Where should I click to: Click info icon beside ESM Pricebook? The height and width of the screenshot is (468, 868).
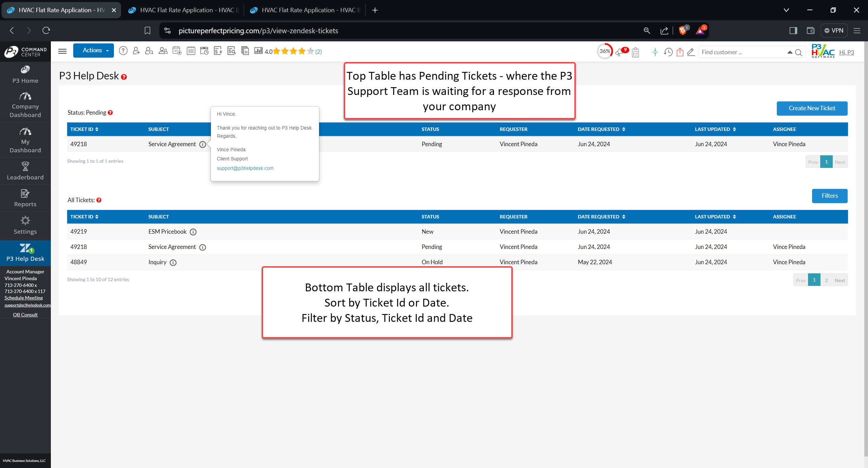tap(193, 232)
